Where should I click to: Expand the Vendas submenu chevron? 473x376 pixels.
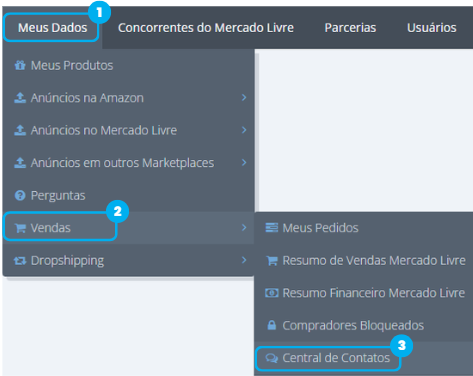point(244,228)
